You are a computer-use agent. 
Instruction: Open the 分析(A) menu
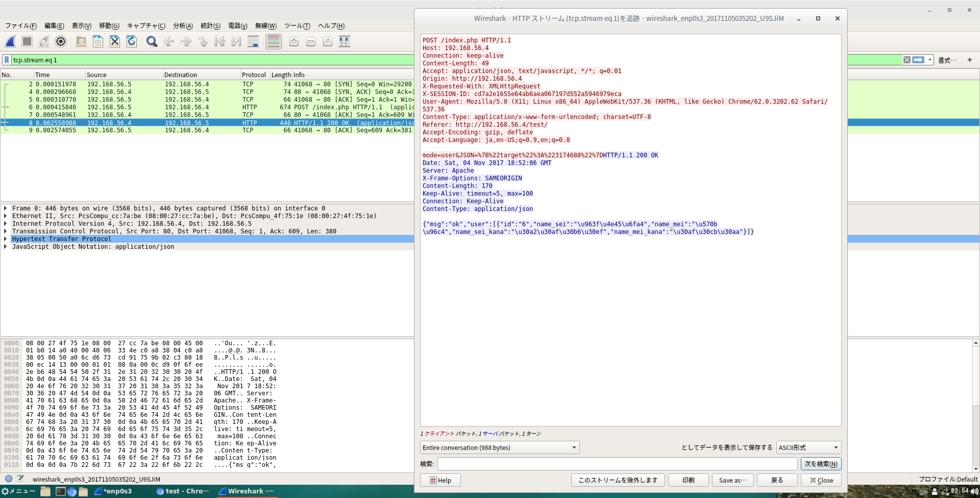tap(183, 26)
